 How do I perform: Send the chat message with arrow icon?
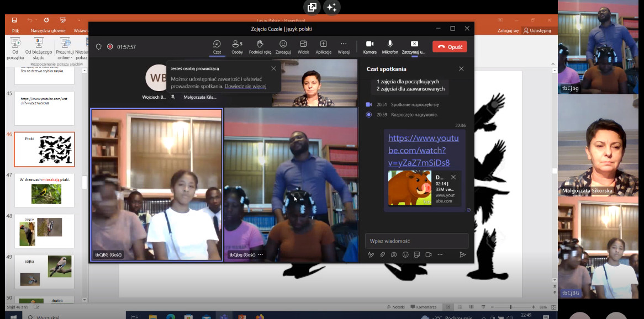tap(462, 254)
